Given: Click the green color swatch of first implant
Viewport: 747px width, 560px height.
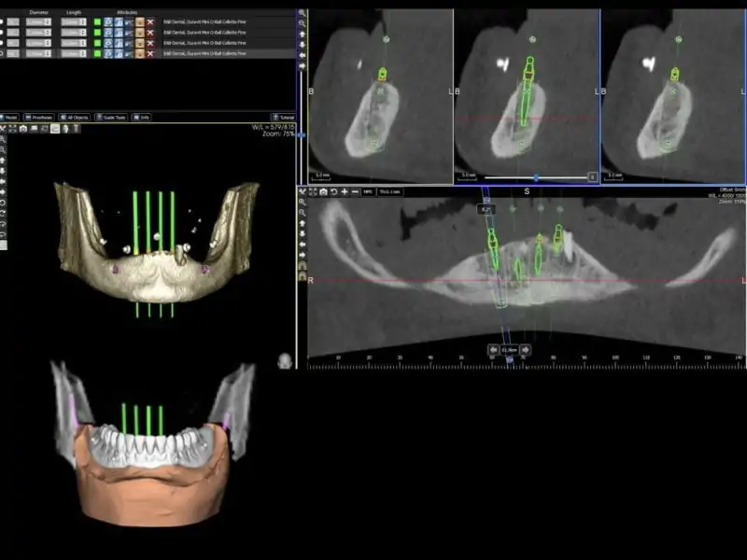Looking at the screenshot, I should point(96,21).
